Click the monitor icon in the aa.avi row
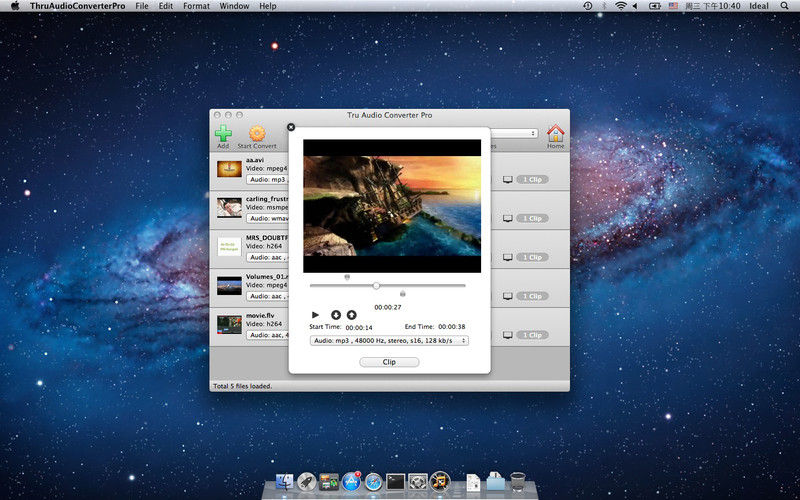This screenshot has width=800, height=500. click(x=507, y=180)
